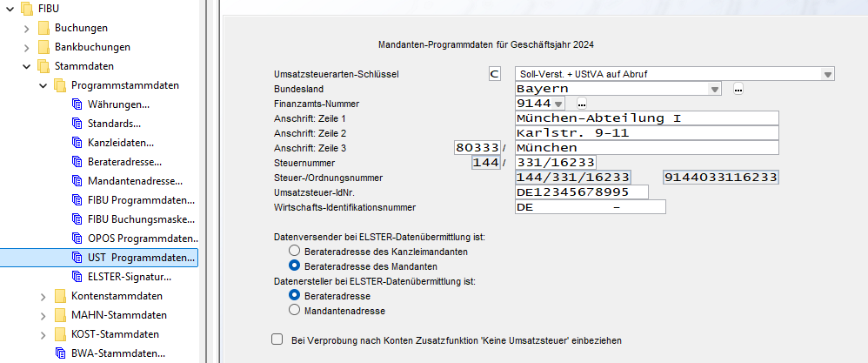Open the Bundesland dropdown list

[x=714, y=89]
